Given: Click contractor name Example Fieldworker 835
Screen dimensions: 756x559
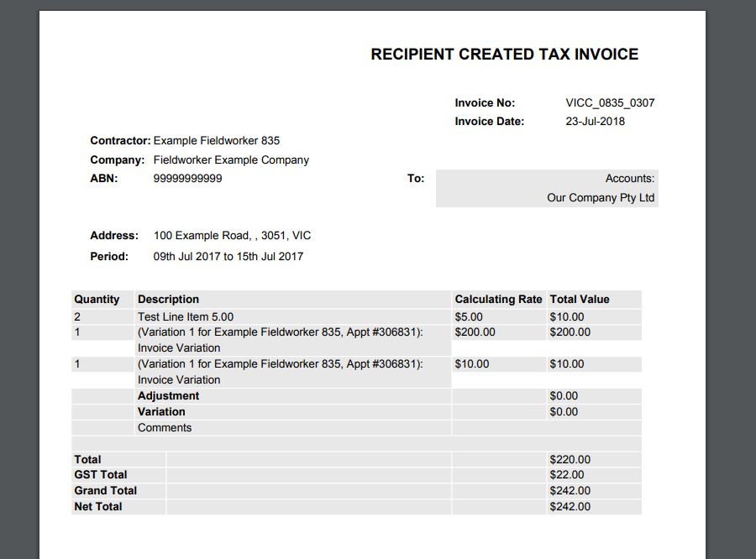Looking at the screenshot, I should tap(216, 140).
